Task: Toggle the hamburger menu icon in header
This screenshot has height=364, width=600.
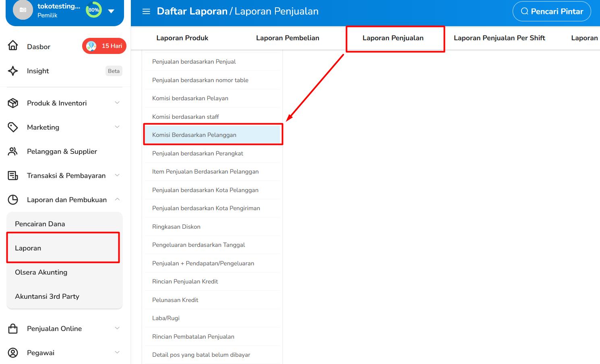Action: [146, 11]
